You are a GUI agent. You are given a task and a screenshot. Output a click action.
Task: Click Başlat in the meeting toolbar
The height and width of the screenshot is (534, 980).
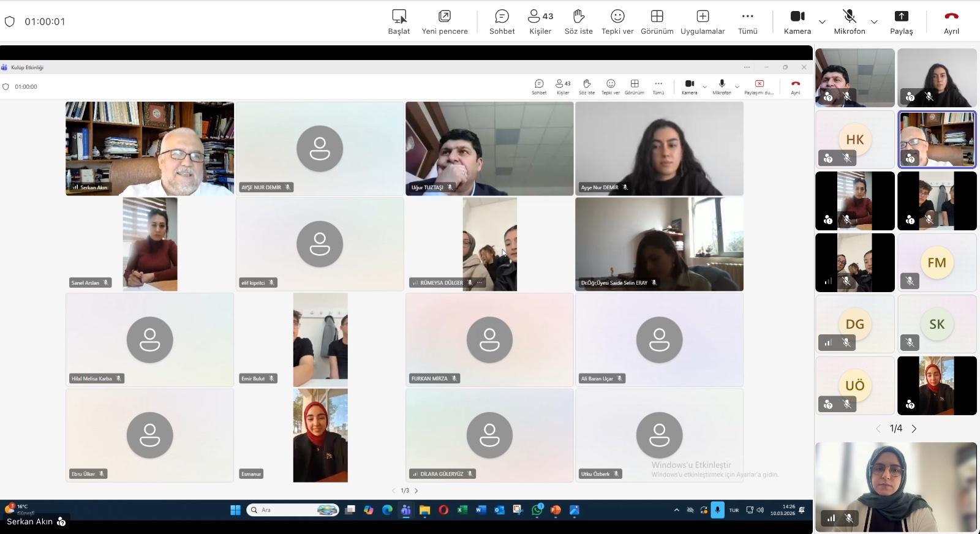(399, 21)
